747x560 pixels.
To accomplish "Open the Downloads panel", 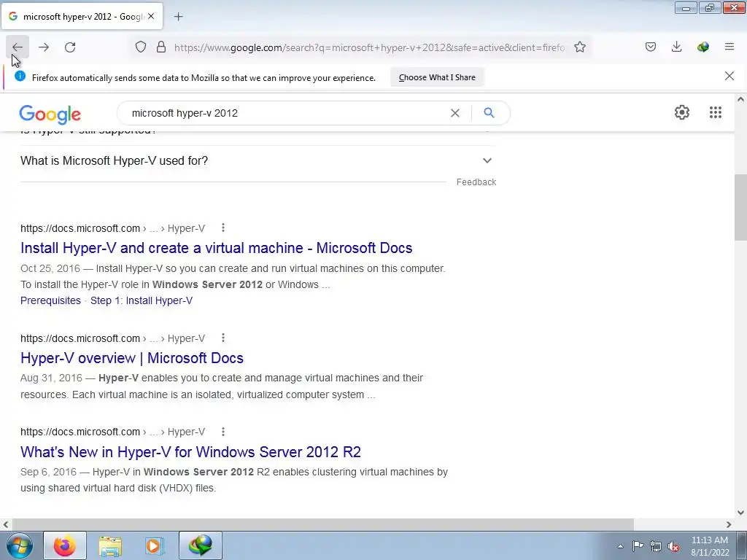I will tap(676, 47).
